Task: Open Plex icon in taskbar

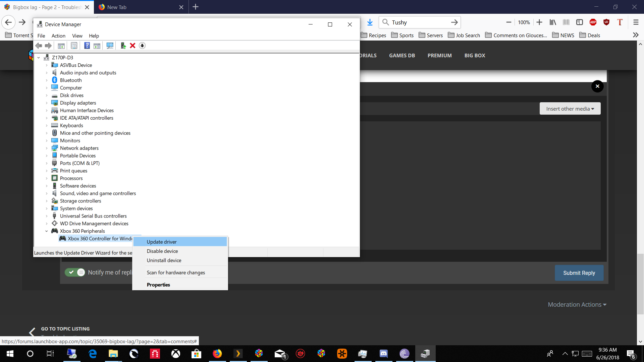Action: pos(238,354)
